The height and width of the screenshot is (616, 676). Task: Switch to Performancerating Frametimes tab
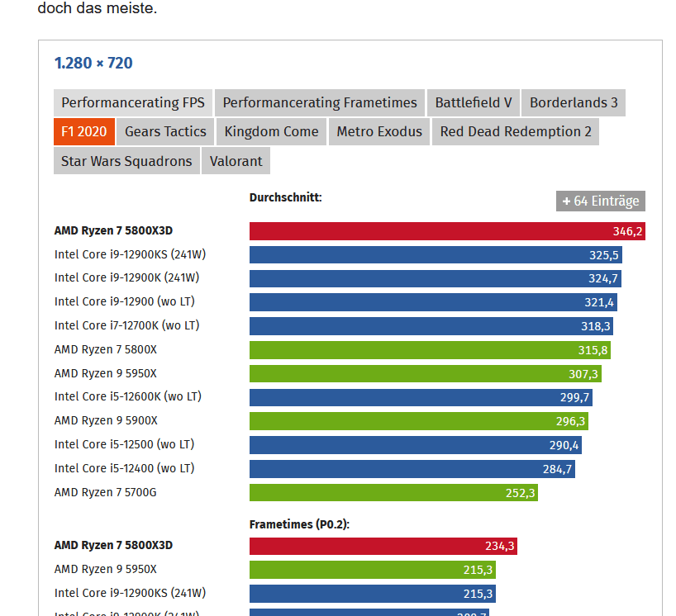click(320, 102)
